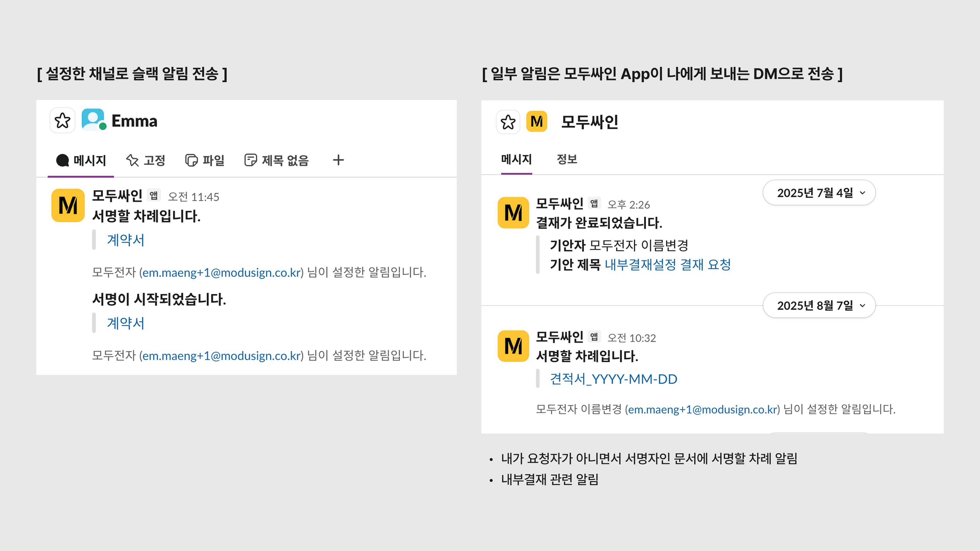Click the 앱 badge next to 오후 2:26
This screenshot has height=551, width=980.
click(594, 204)
